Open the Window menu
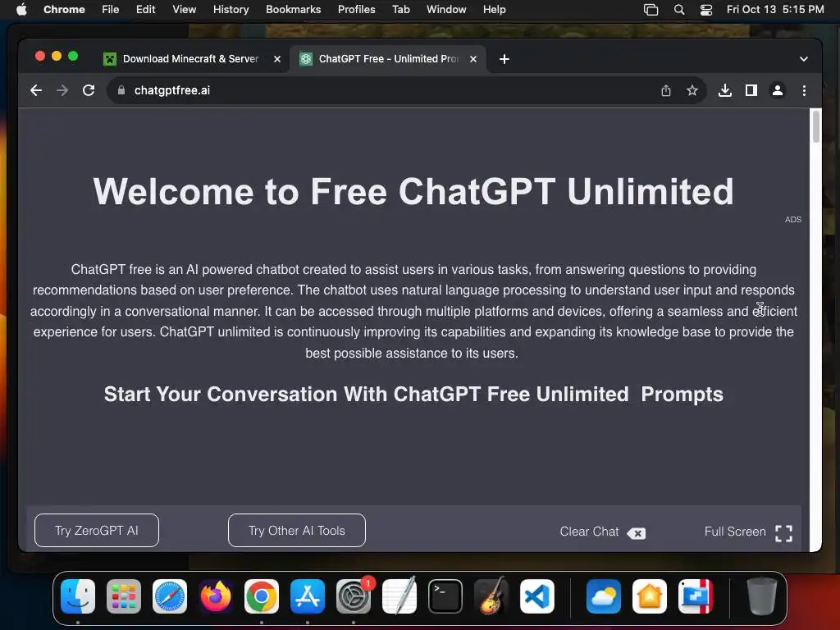840x630 pixels. click(x=446, y=10)
